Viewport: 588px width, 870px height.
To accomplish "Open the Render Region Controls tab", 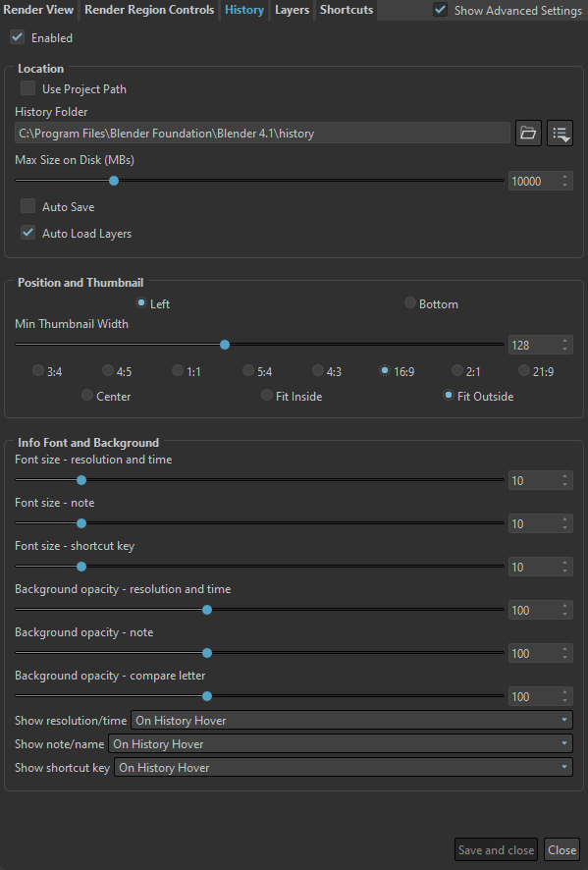I will click(x=149, y=10).
